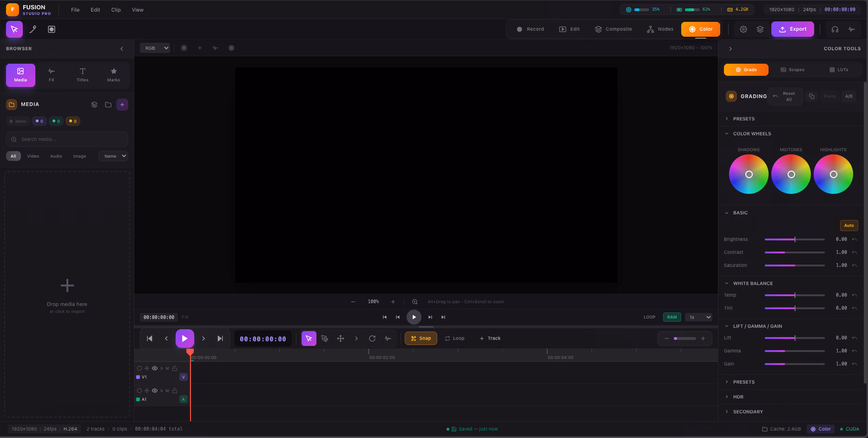Image resolution: width=868 pixels, height=438 pixels.
Task: Click the Export button
Action: (793, 29)
